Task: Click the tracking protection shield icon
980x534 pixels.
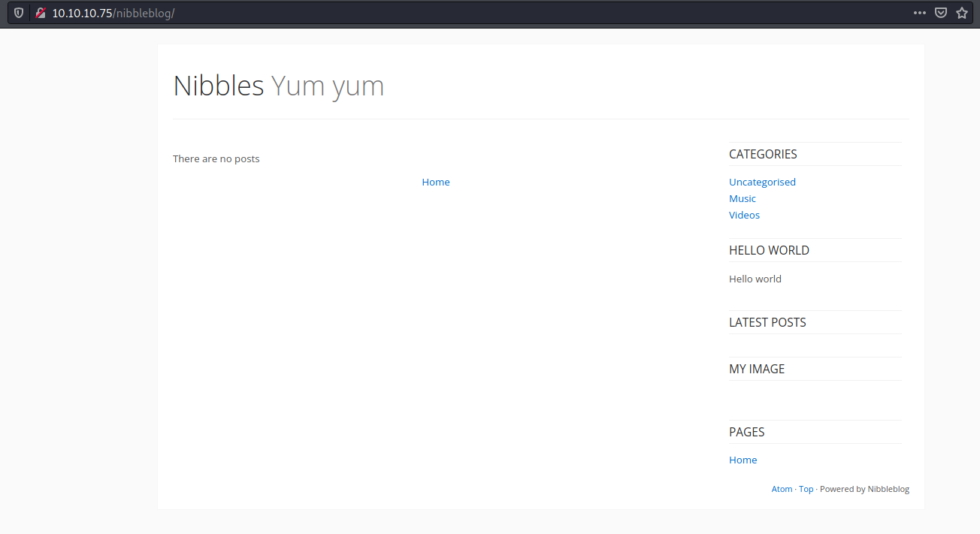Action: point(19,13)
